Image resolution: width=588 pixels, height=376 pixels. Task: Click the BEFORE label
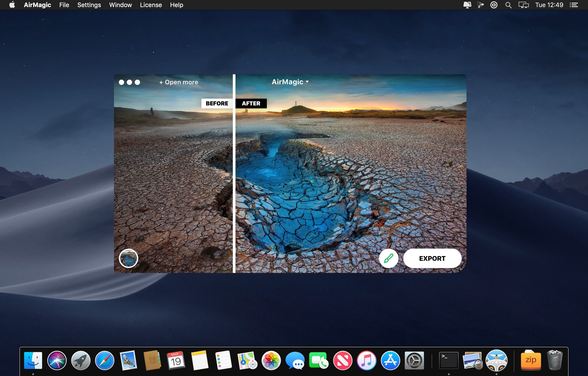tap(217, 104)
